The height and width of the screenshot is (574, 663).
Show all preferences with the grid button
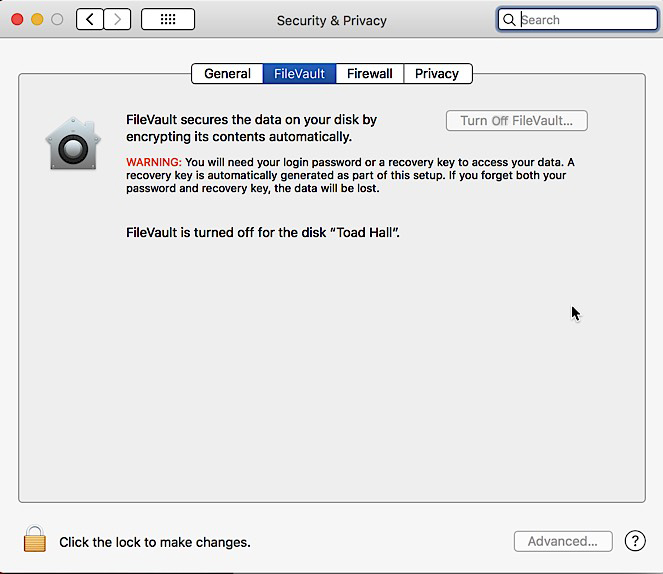coord(168,19)
